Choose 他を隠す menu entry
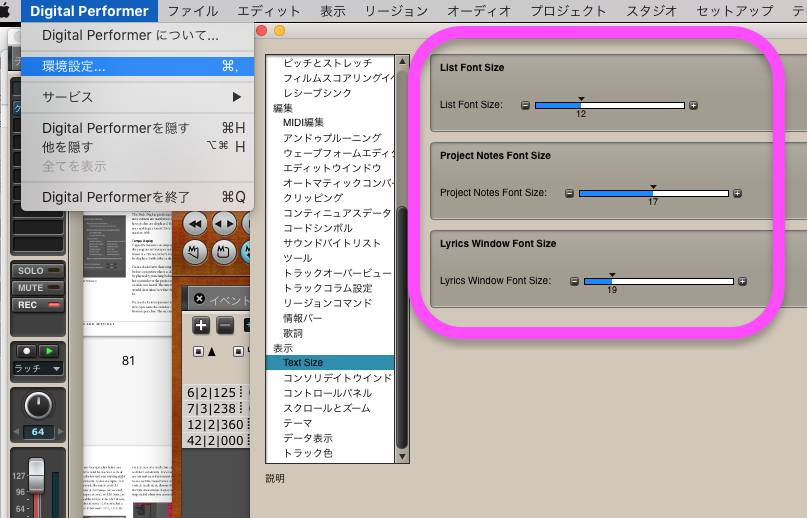Viewport: 807px width, 518px height. coord(137,147)
